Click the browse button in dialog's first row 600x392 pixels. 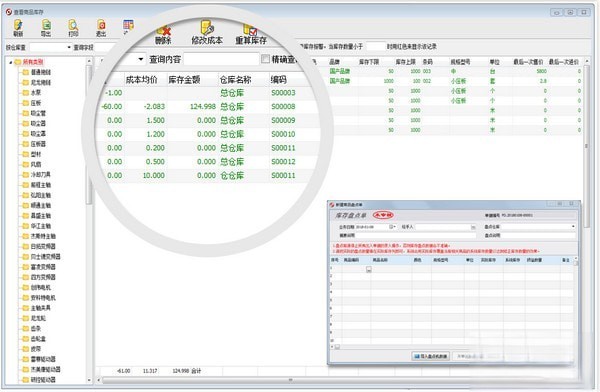tap(368, 269)
